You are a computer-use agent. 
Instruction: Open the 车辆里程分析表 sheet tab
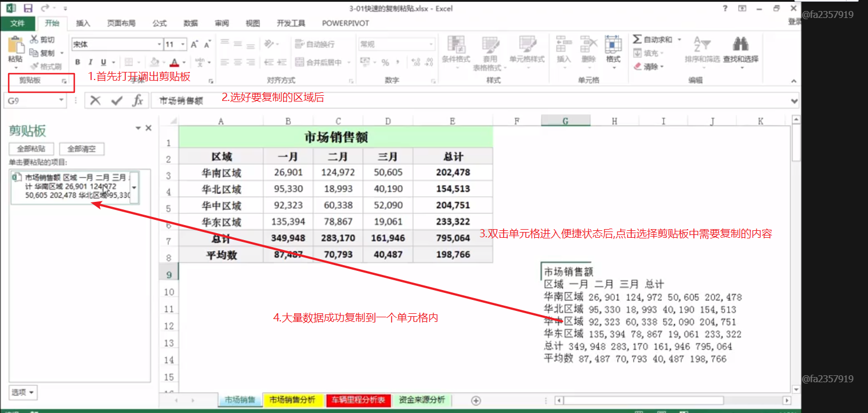pyautogui.click(x=359, y=400)
